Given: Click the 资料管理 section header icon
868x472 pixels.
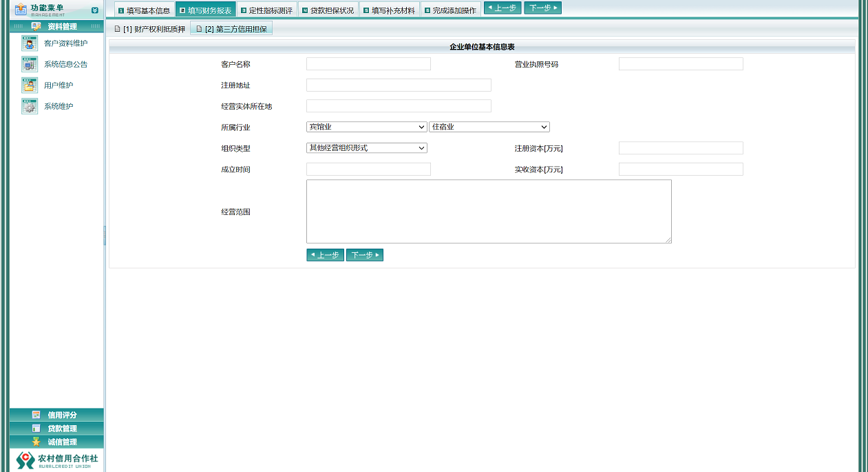Looking at the screenshot, I should point(37,25).
